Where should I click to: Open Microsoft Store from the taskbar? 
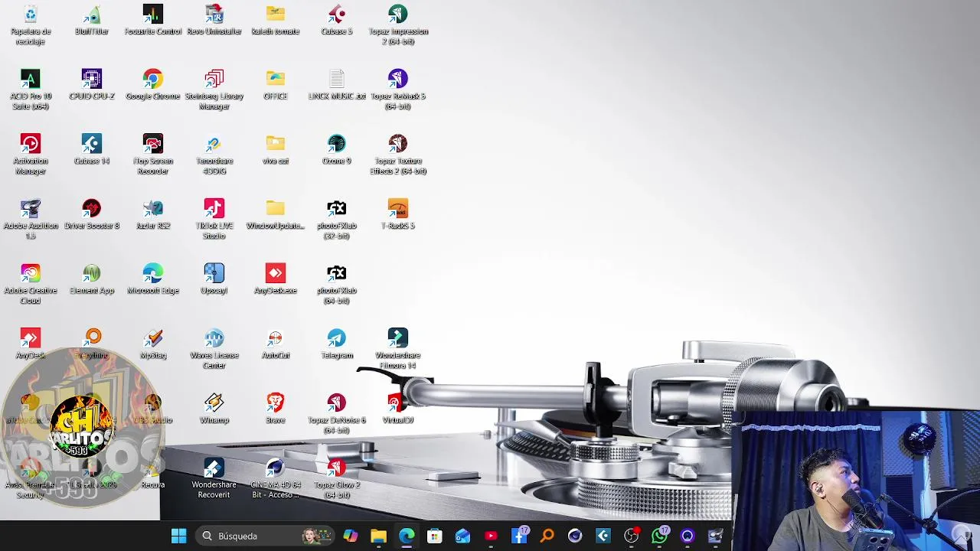tap(434, 536)
